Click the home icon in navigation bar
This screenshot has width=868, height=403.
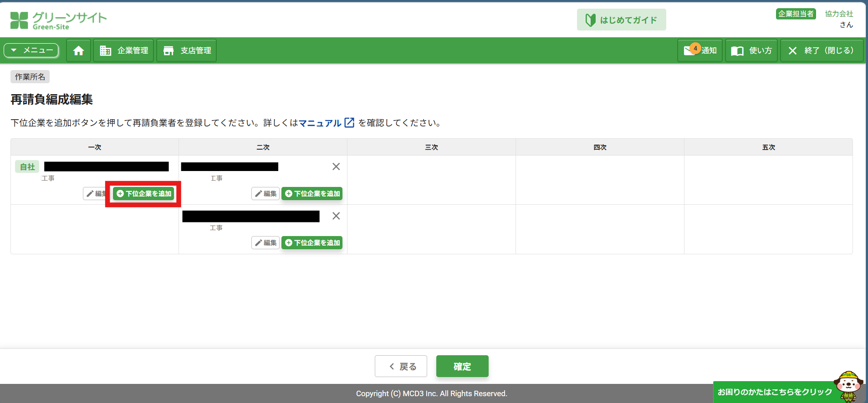[x=78, y=50]
